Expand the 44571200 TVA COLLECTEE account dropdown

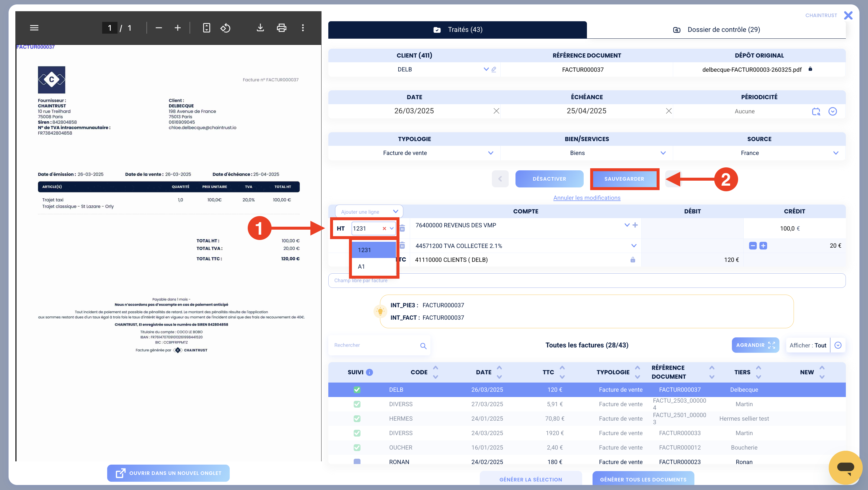click(634, 246)
